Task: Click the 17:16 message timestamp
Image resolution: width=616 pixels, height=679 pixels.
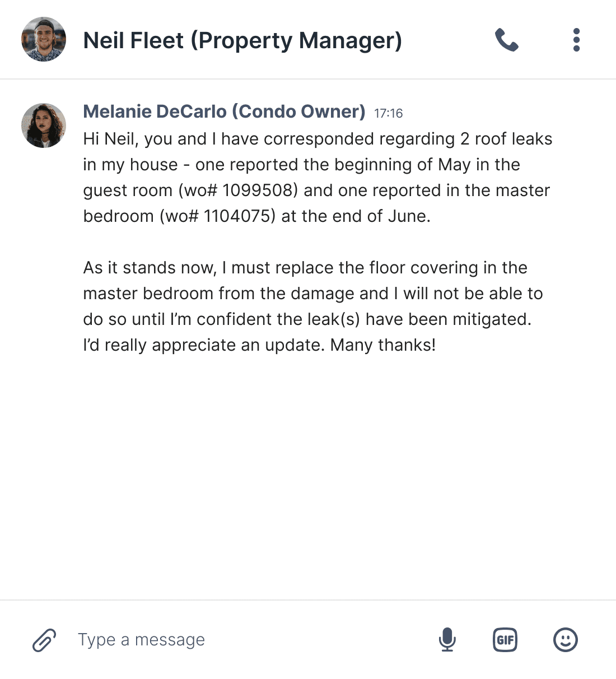Action: (388, 113)
